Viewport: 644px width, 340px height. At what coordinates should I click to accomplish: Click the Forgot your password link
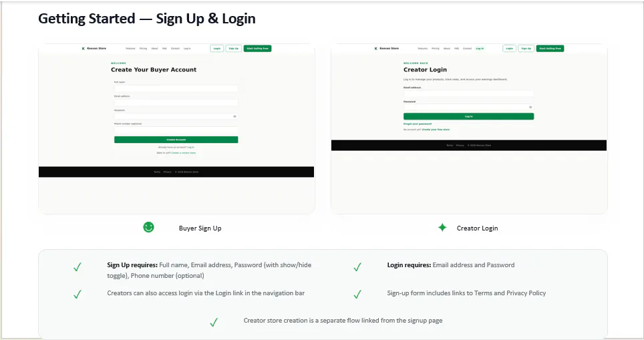coord(418,124)
